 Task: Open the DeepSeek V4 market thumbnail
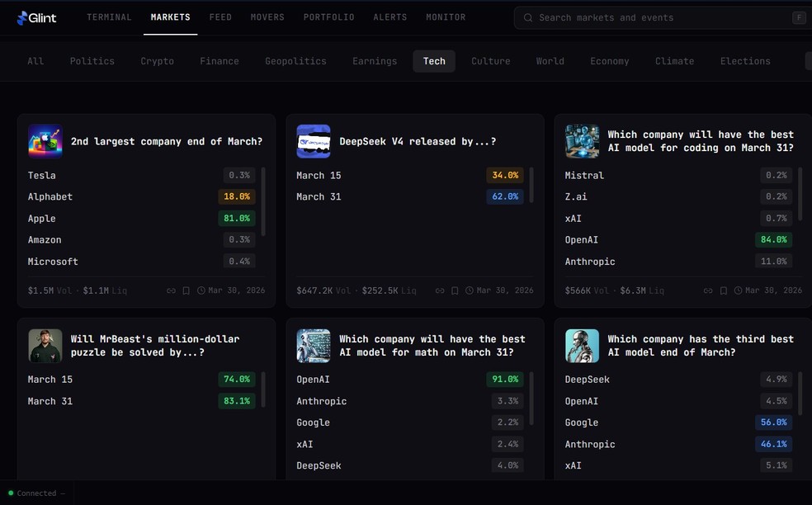coord(314,141)
